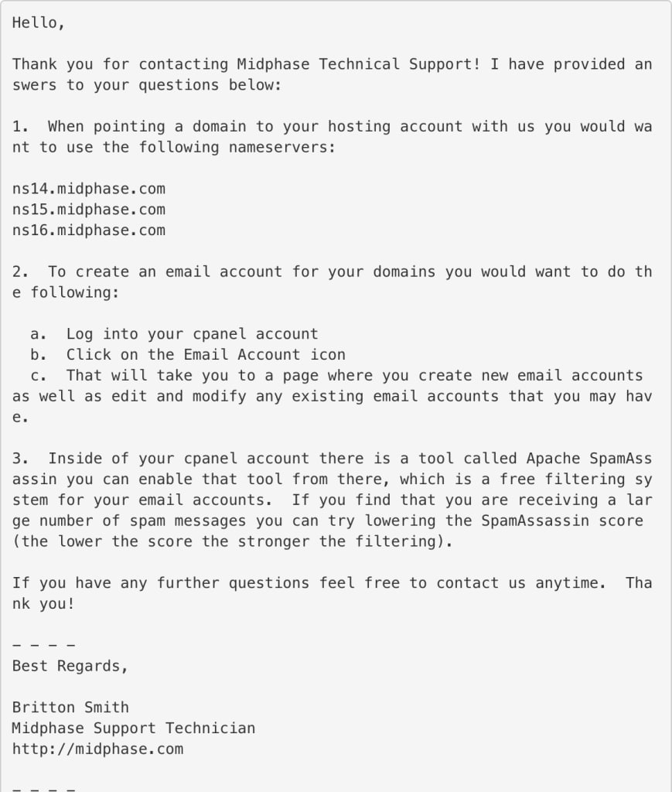Click the dashed separator above Best Regards
672x792 pixels.
[x=43, y=646]
